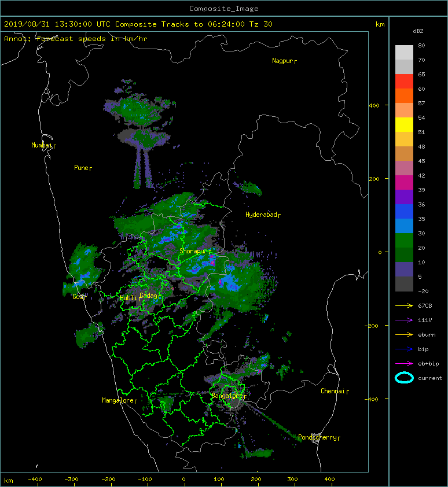This screenshot has width=448, height=487.
Task: Click the current legend text
Action: [x=430, y=378]
